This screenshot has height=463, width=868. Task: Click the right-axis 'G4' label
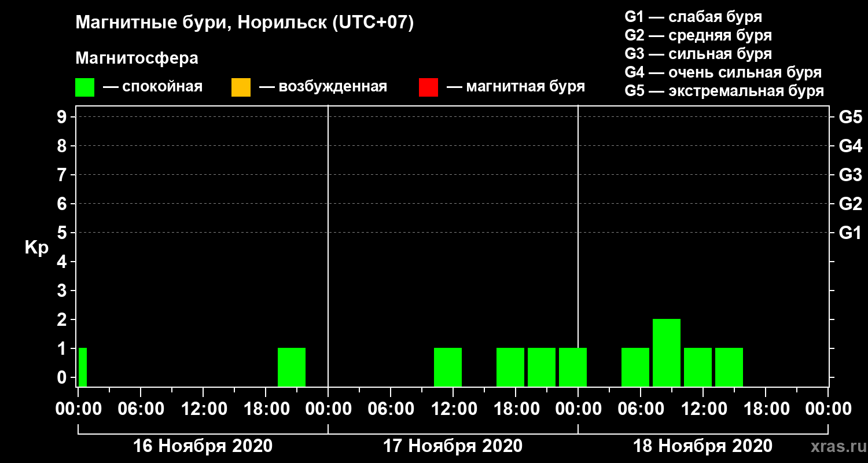click(x=851, y=146)
